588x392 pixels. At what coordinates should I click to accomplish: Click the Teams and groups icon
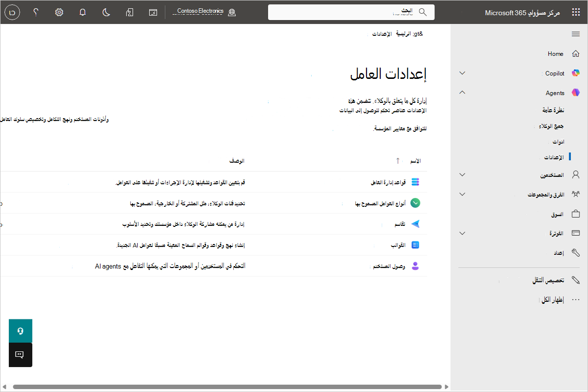tap(576, 194)
